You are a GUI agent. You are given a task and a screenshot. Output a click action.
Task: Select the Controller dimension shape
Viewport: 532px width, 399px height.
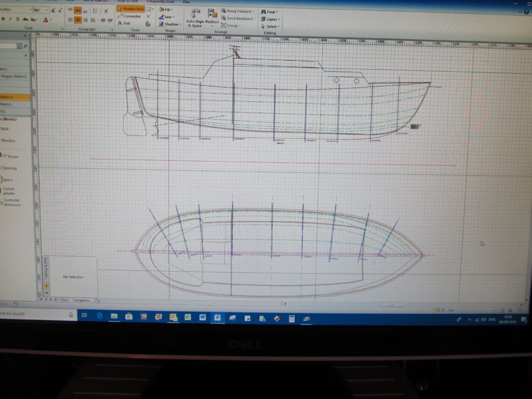[11, 203]
